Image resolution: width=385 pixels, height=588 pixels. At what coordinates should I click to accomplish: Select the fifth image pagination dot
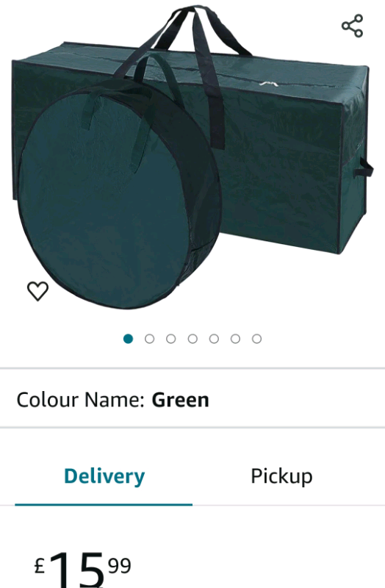[x=214, y=339]
